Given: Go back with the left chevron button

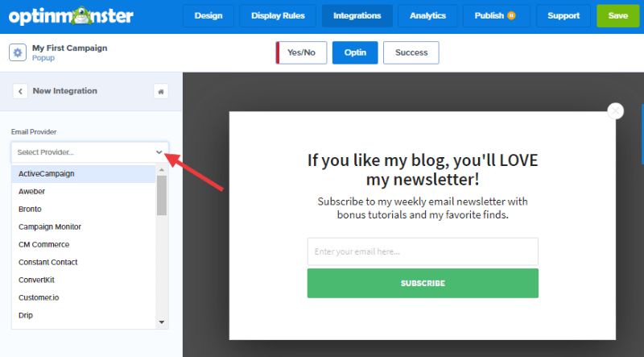Looking at the screenshot, I should (x=20, y=91).
